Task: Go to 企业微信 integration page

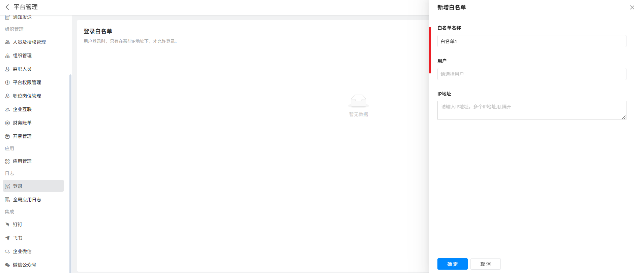Action: (x=22, y=251)
